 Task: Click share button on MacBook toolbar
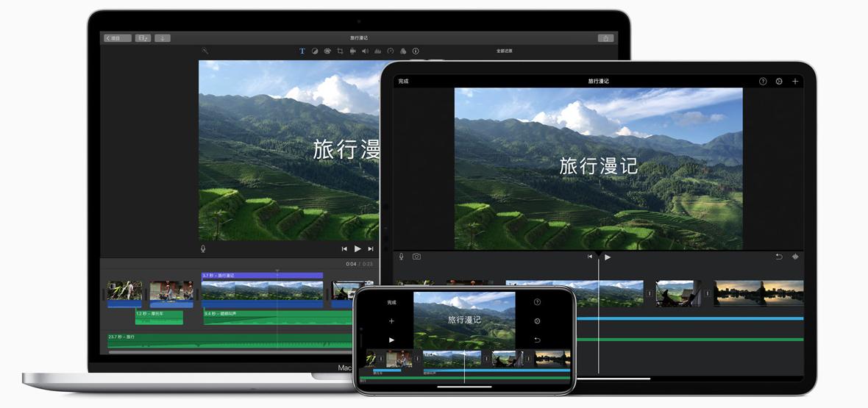(x=605, y=38)
